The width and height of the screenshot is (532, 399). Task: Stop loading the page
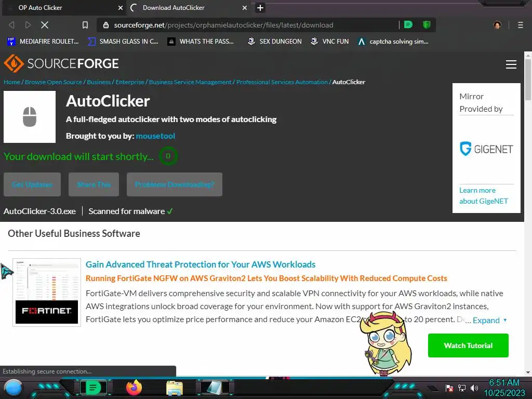45,25
